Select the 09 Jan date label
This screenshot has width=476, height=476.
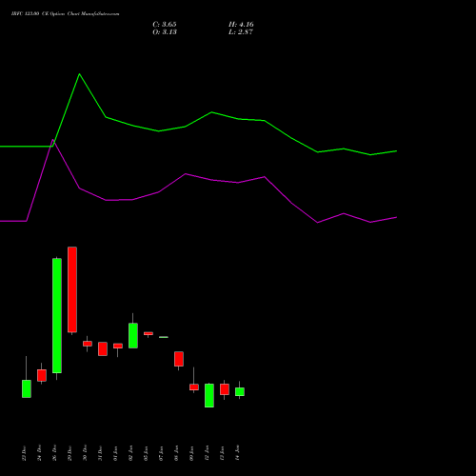(x=191, y=453)
